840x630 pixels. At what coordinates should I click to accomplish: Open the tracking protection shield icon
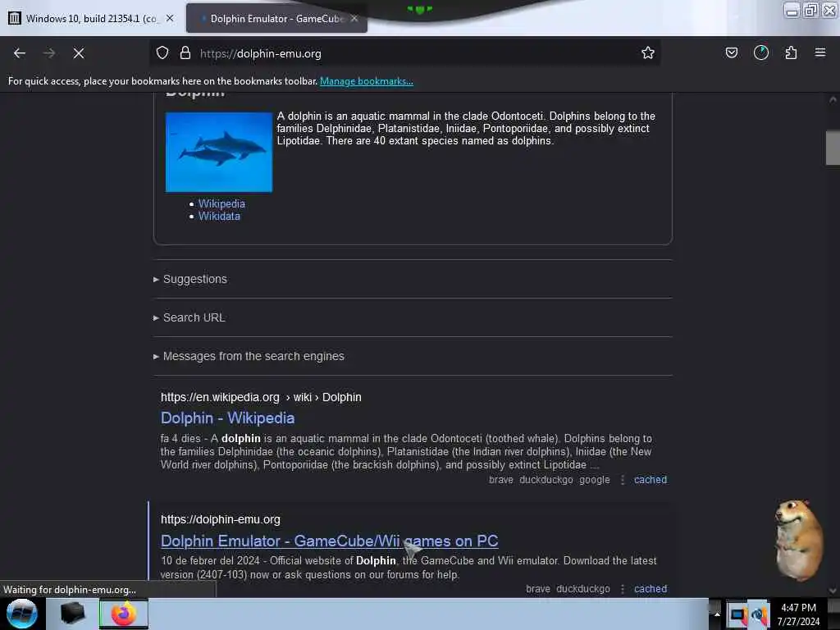[162, 53]
